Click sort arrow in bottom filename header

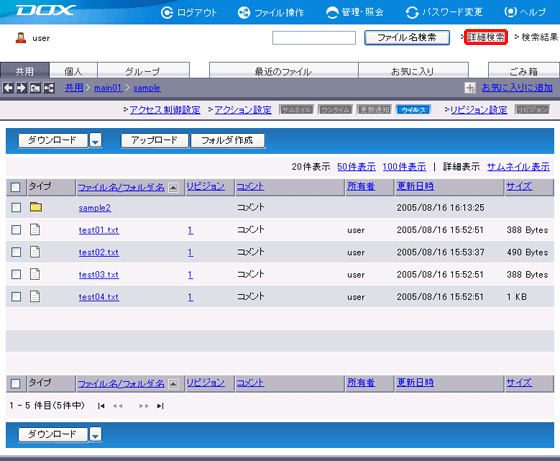coord(173,384)
